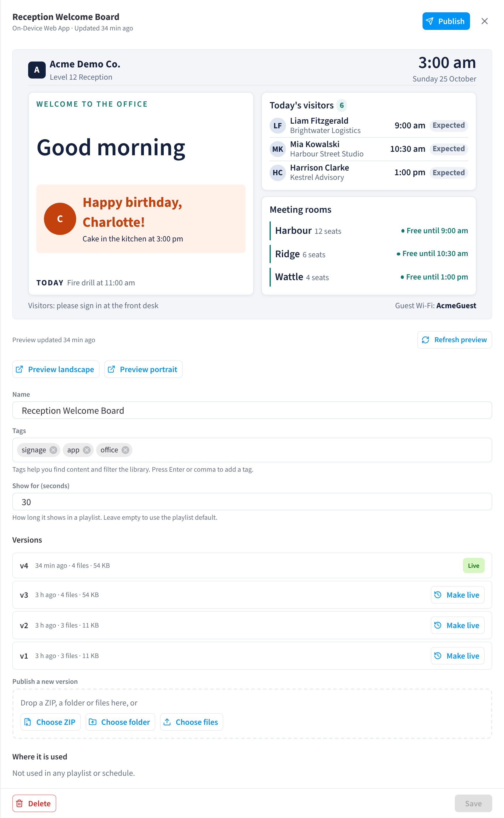504x818 pixels.
Task: Open Preview landscape
Action: (56, 369)
